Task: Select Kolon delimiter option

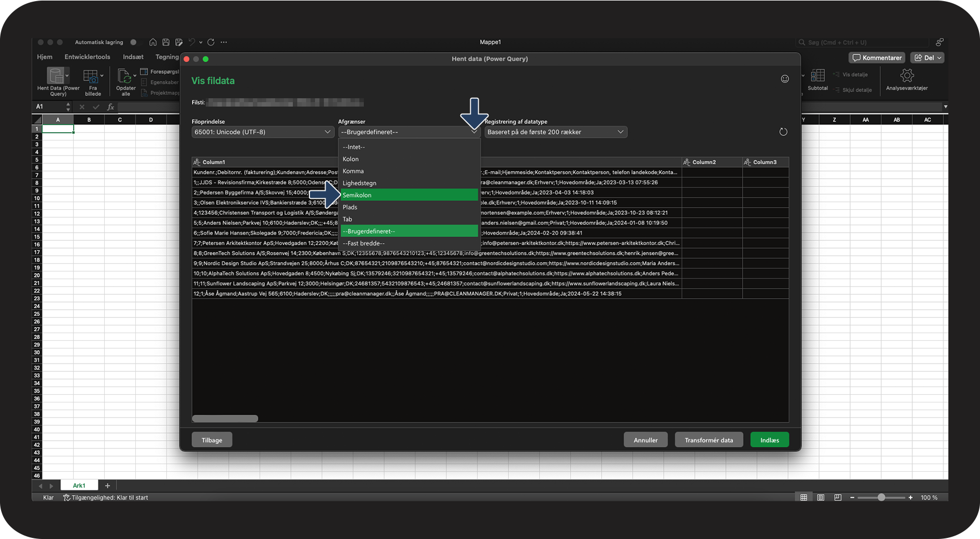Action: pyautogui.click(x=409, y=159)
